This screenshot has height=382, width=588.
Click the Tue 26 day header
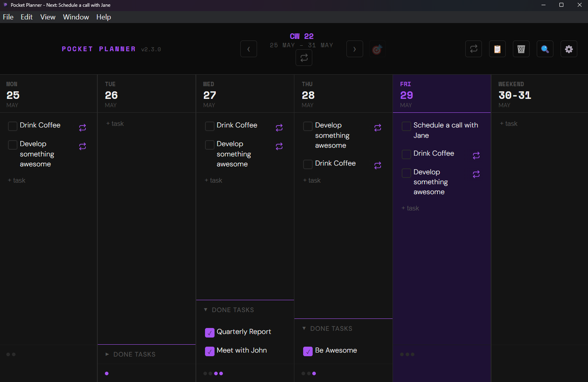147,94
